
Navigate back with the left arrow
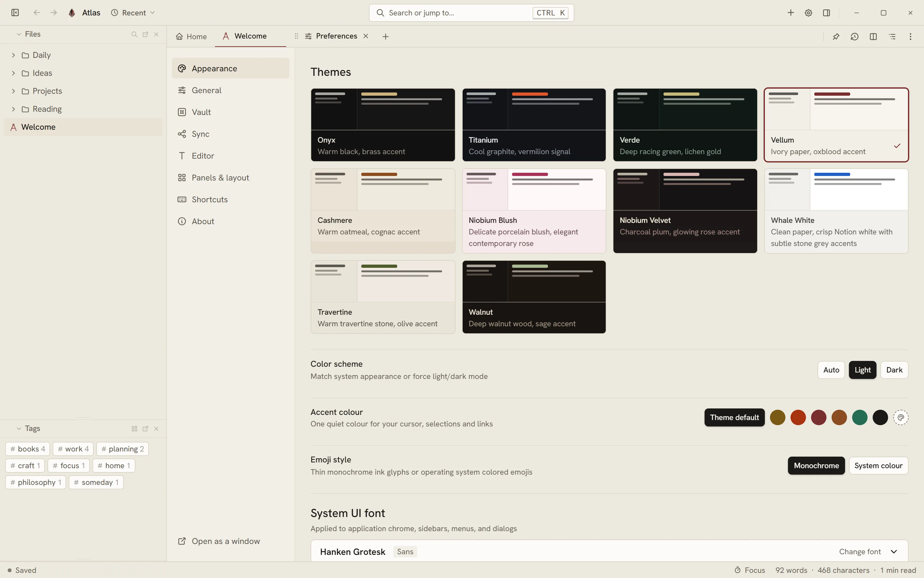click(x=37, y=13)
